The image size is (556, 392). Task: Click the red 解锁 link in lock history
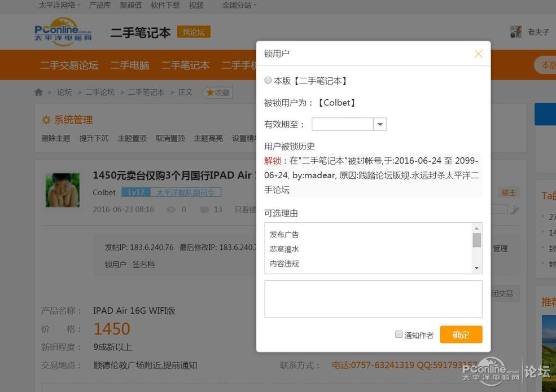[272, 161]
